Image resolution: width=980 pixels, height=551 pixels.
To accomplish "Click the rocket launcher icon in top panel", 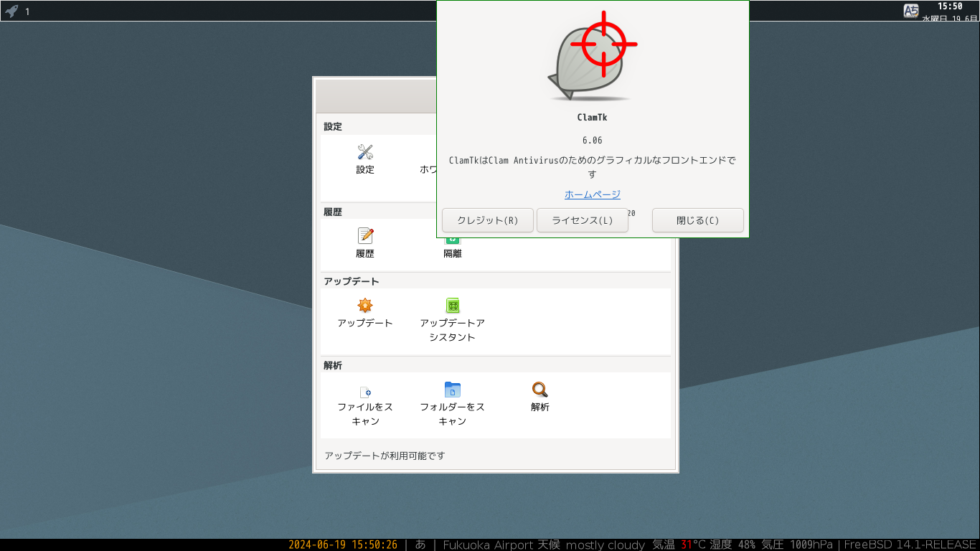I will click(x=11, y=11).
